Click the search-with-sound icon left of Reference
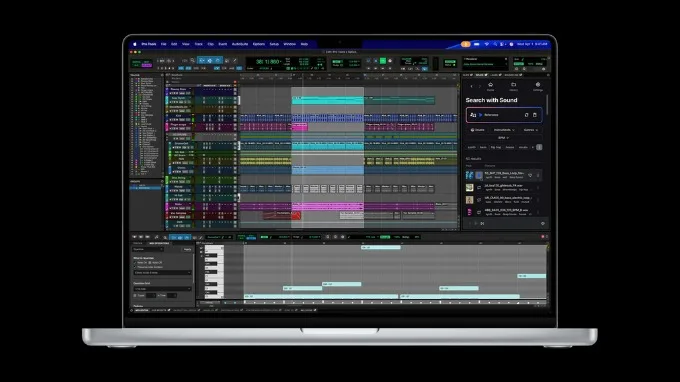This screenshot has height=382, width=680. [x=473, y=115]
